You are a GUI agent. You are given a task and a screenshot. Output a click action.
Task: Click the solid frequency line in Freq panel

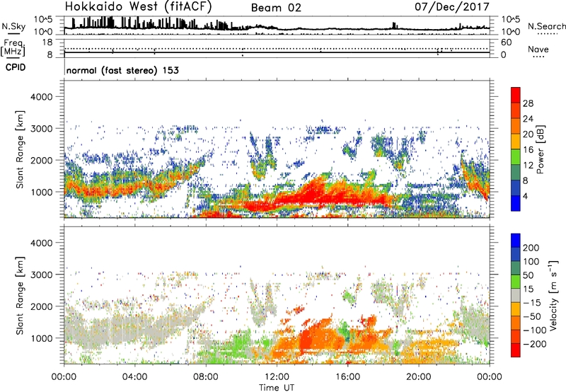click(x=277, y=52)
